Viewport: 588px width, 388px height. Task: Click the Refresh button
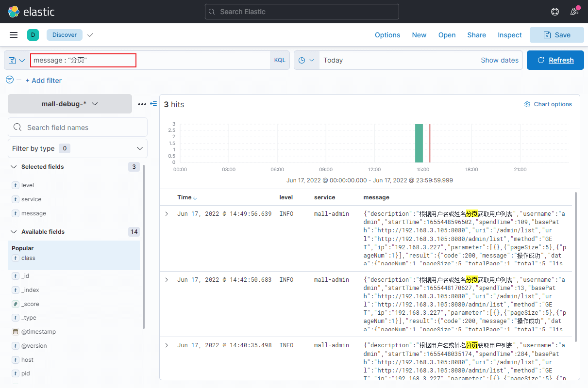point(555,60)
